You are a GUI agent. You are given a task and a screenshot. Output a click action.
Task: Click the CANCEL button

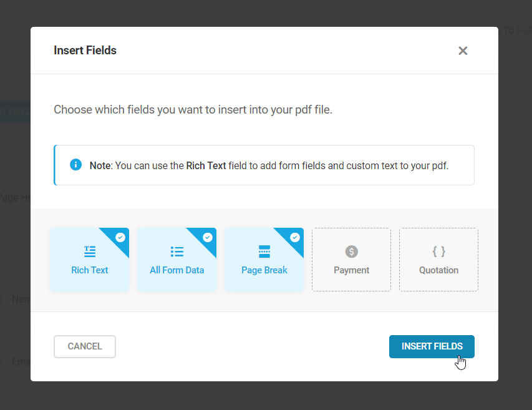[x=84, y=346]
